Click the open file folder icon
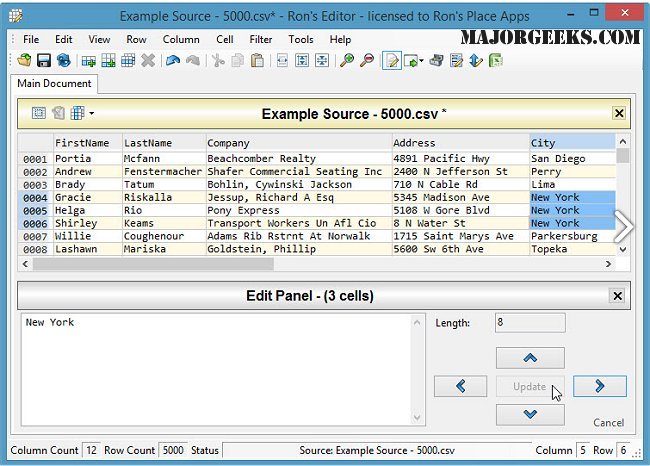 [24, 61]
